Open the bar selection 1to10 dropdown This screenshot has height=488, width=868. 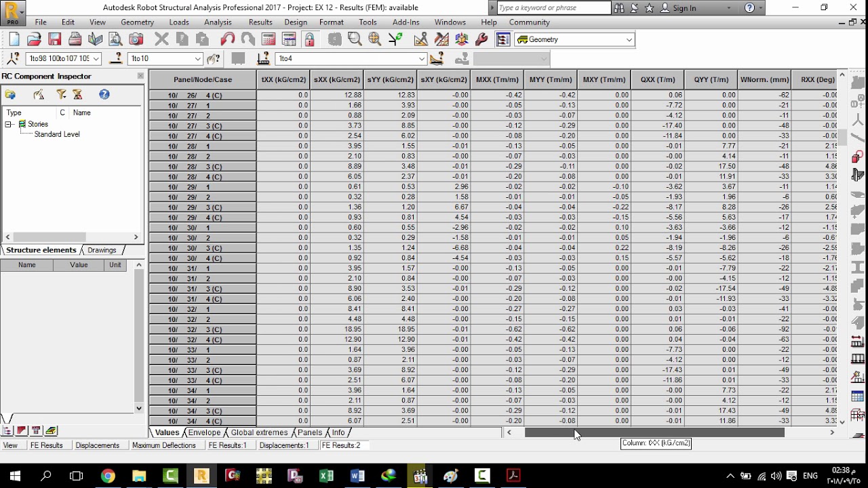pos(197,59)
